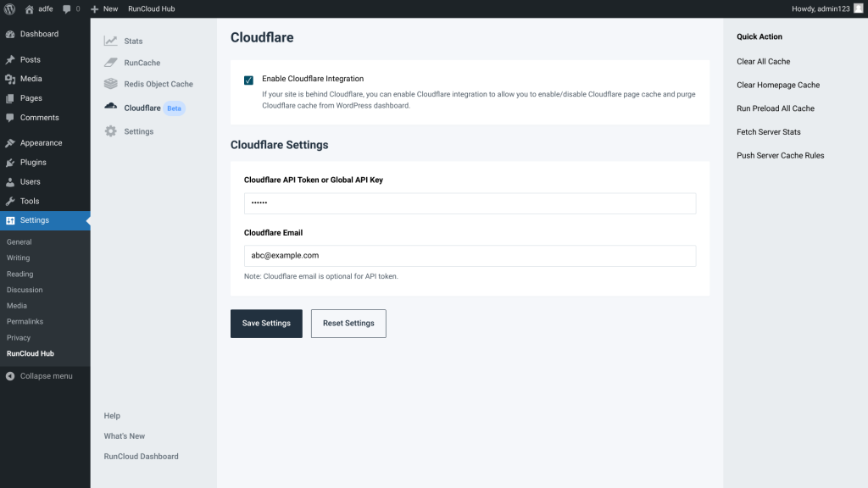Focus the Cloudflare API Token field

(470, 203)
